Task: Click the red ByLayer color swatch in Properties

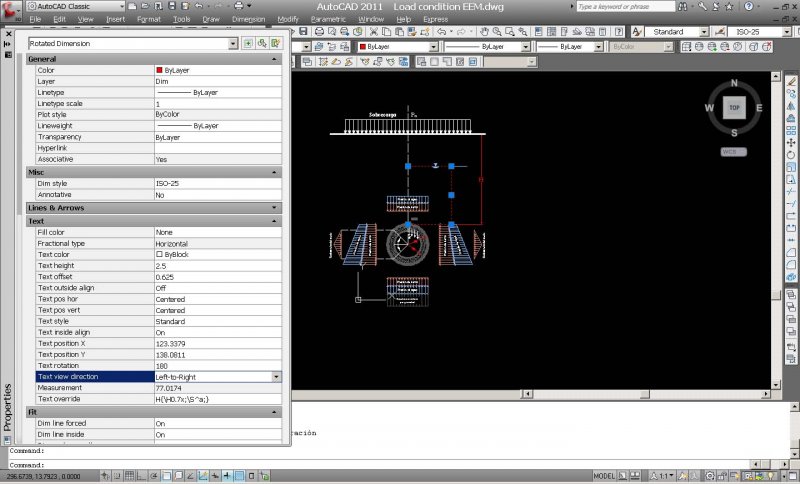Action: click(160, 70)
